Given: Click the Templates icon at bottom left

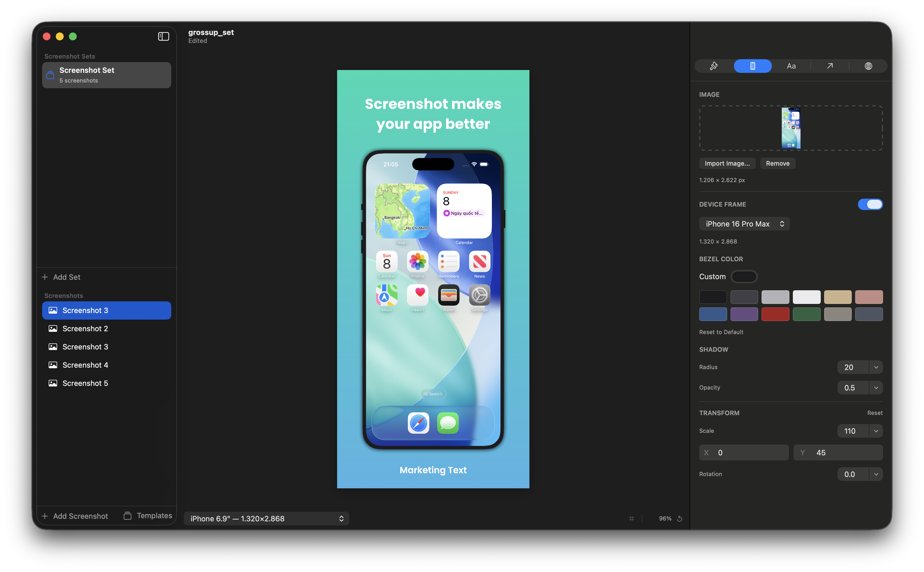Looking at the screenshot, I should tap(128, 516).
